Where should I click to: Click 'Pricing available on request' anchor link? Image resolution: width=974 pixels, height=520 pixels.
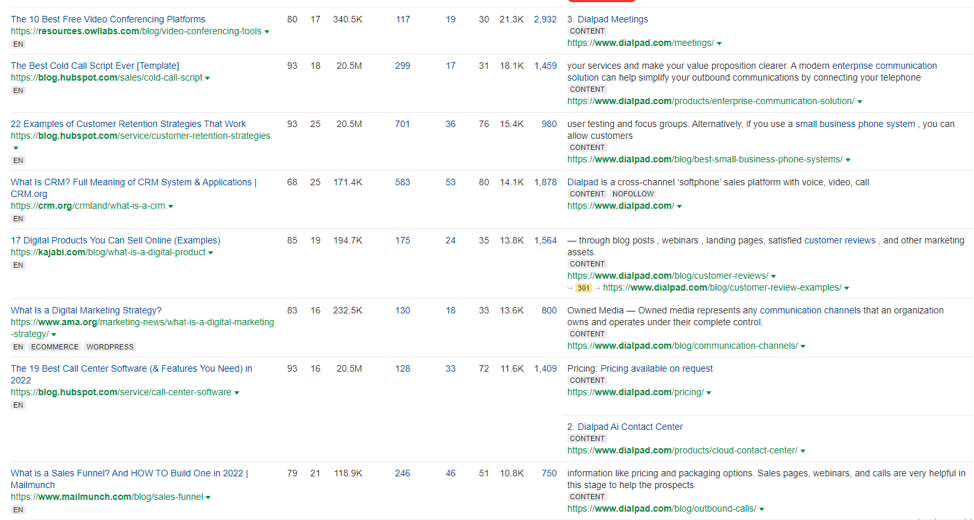[x=657, y=369]
